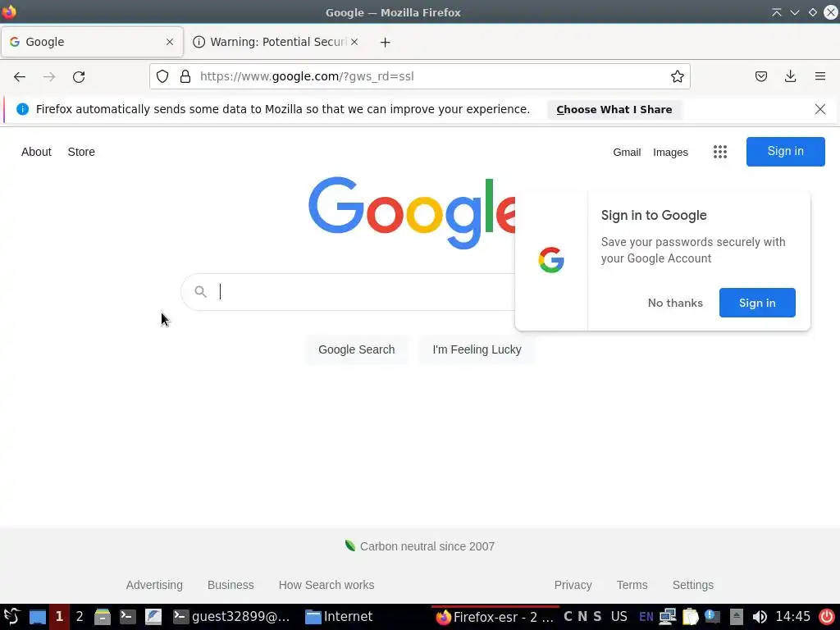840x630 pixels.
Task: Open the Business footer link
Action: [231, 585]
